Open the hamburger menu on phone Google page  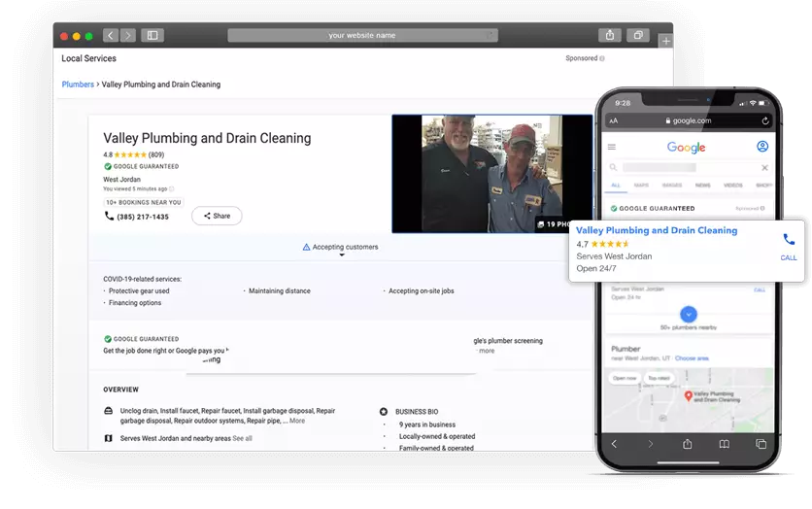pos(612,148)
